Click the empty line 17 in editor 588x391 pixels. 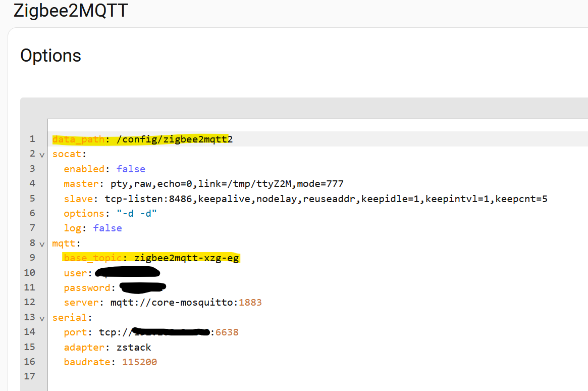pos(202,376)
